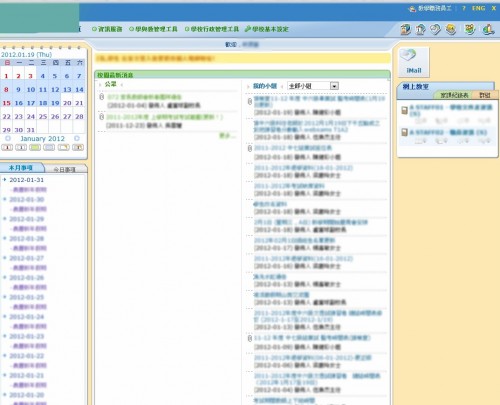The width and height of the screenshot is (500, 405).
Task: Open the question mark help icon
Action: point(464,8)
